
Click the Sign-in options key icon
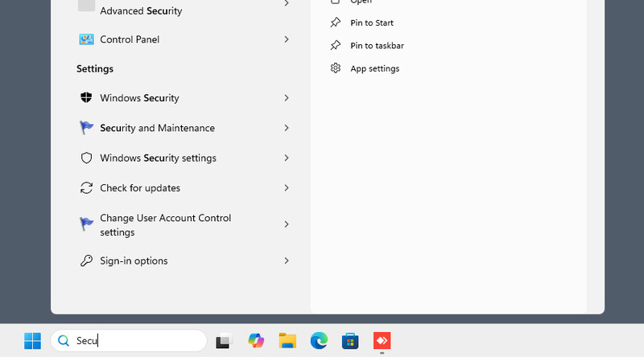pyautogui.click(x=86, y=261)
